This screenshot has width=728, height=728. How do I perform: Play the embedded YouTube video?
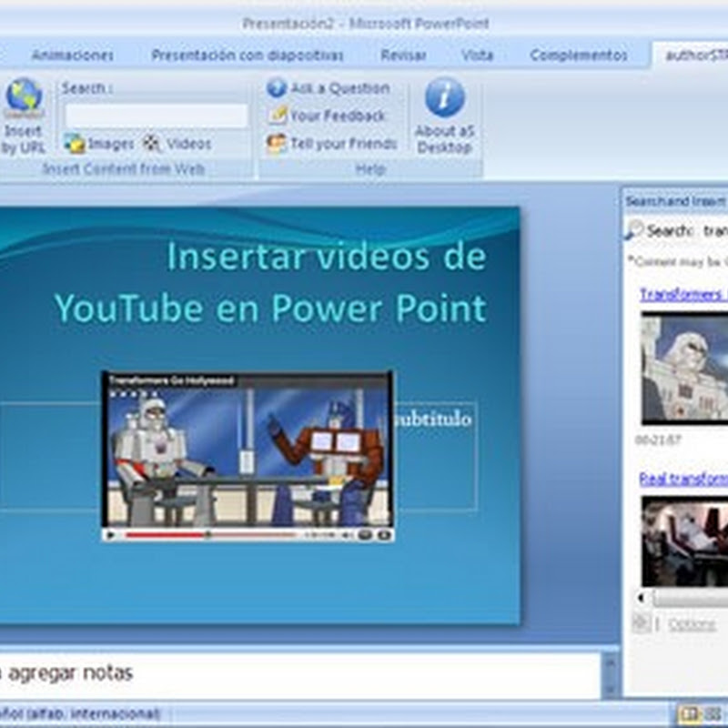111,535
